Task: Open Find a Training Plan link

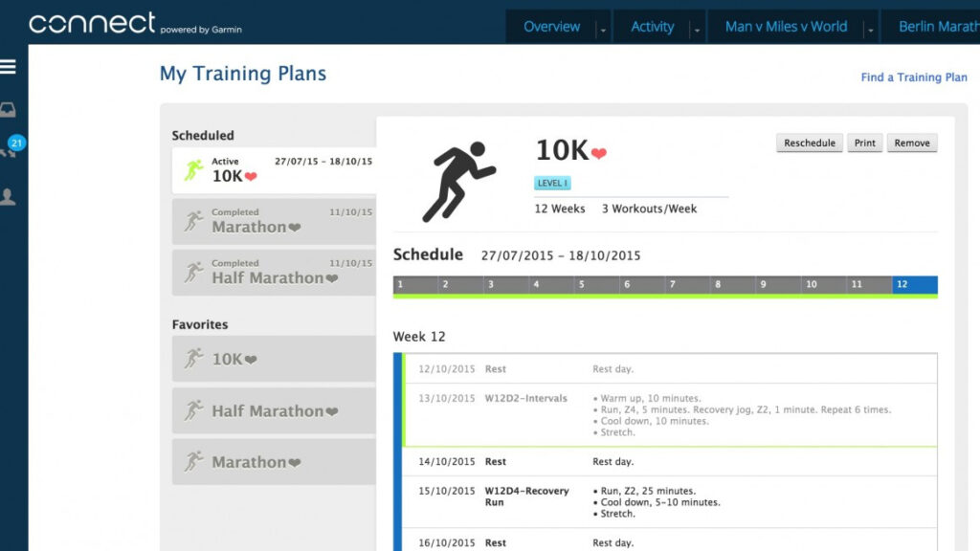Action: 915,77
